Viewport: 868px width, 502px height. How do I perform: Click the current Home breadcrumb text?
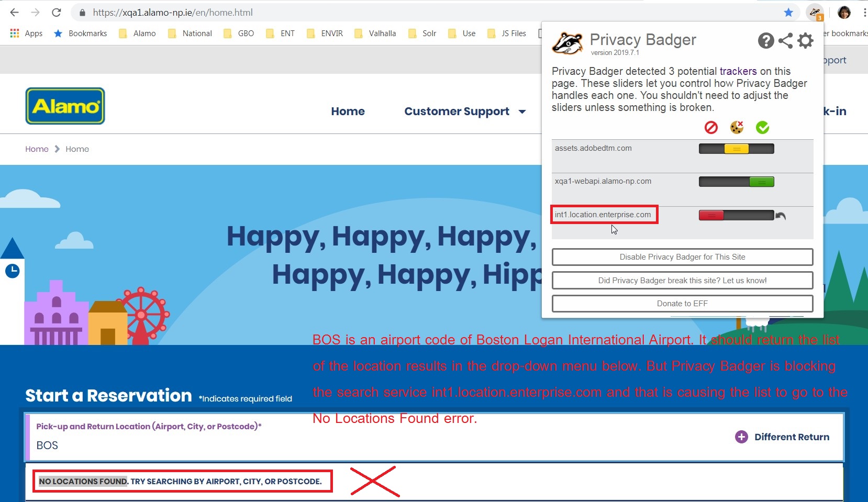click(77, 149)
